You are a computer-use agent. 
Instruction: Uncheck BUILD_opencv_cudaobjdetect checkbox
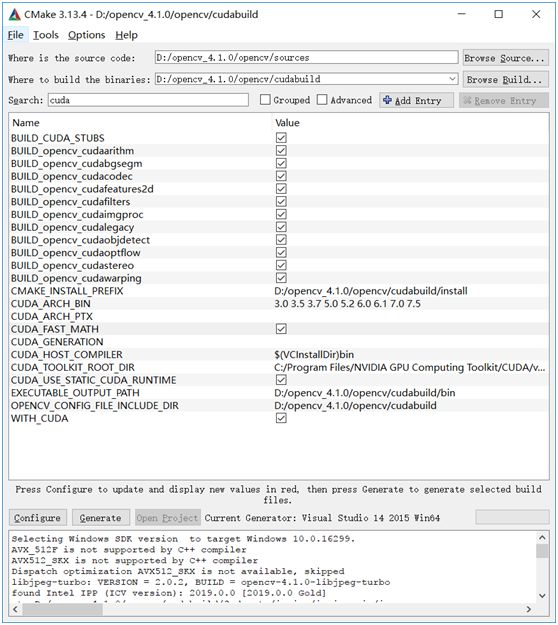coord(281,240)
